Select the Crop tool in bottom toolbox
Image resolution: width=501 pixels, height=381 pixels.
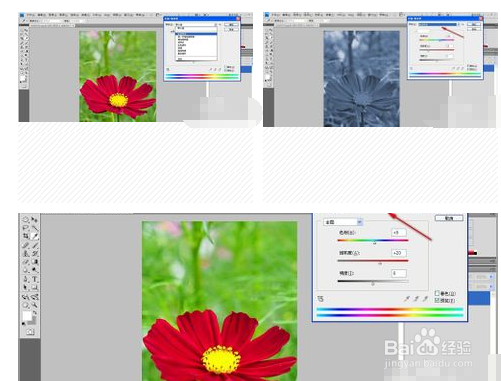click(x=26, y=236)
